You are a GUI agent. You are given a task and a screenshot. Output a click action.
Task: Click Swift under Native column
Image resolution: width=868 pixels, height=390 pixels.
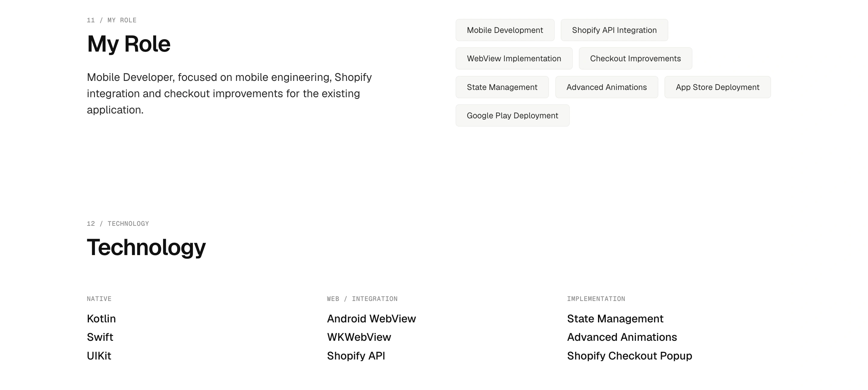[x=100, y=337]
